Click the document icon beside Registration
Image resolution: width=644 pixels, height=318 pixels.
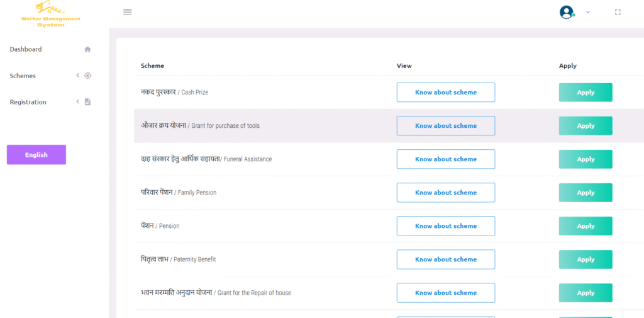pos(87,102)
